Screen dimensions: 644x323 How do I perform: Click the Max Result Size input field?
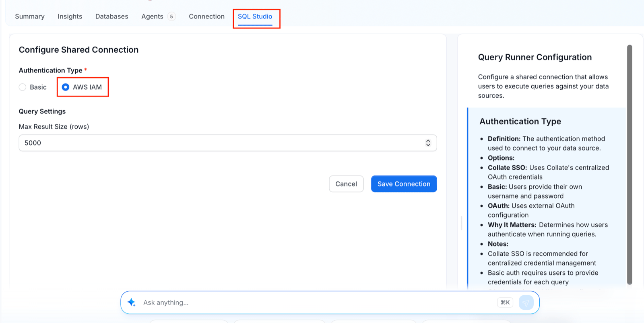coord(228,143)
